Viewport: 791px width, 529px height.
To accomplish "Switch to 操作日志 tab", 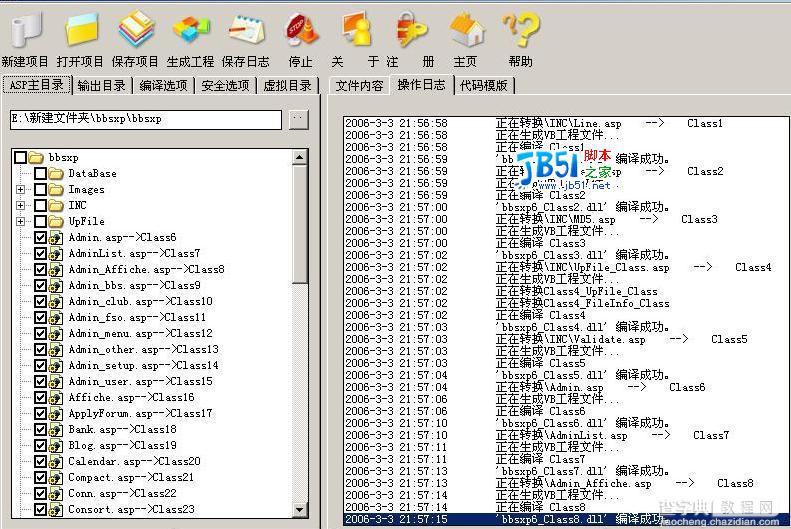I will [x=422, y=85].
